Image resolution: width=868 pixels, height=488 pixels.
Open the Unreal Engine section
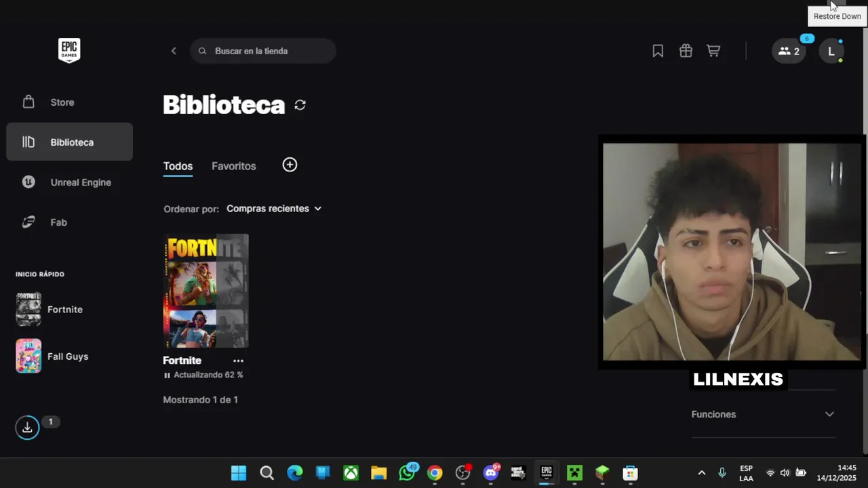(x=69, y=182)
